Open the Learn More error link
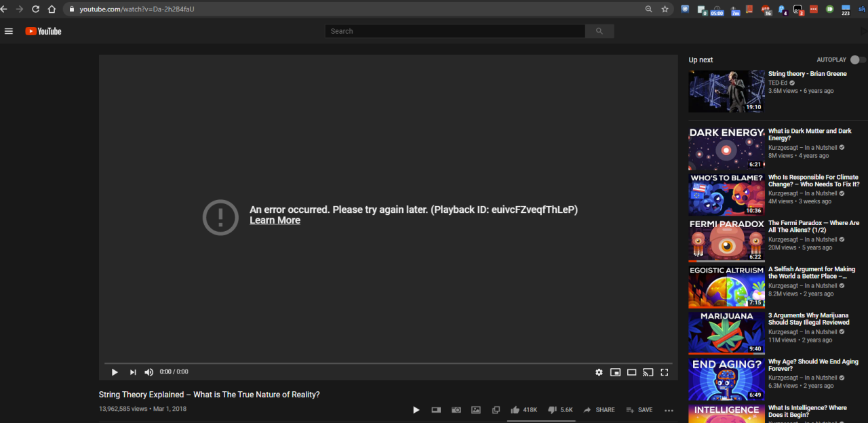This screenshot has height=423, width=868. tap(275, 220)
